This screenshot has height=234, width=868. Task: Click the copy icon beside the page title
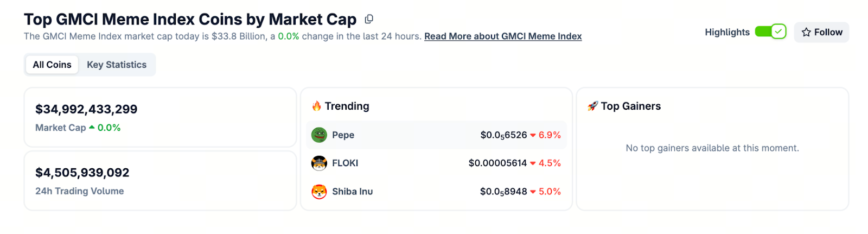(369, 19)
